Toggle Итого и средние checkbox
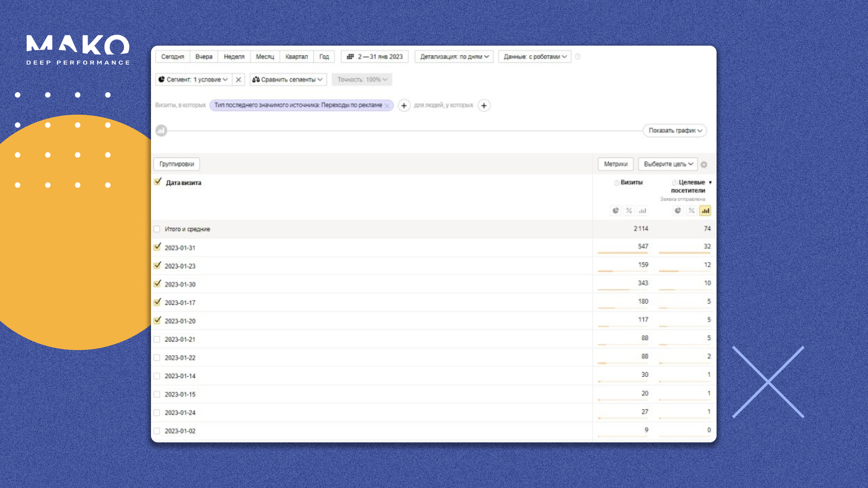The width and height of the screenshot is (868, 488). (x=157, y=229)
